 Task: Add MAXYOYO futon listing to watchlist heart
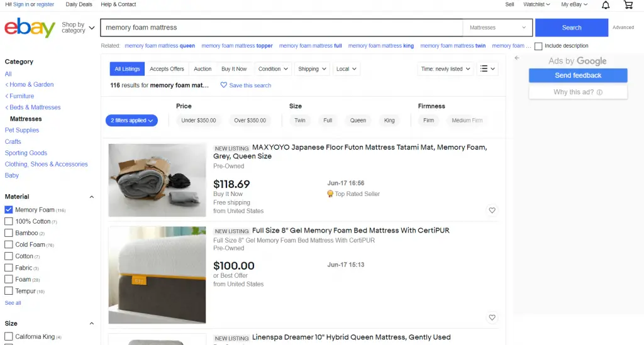492,211
